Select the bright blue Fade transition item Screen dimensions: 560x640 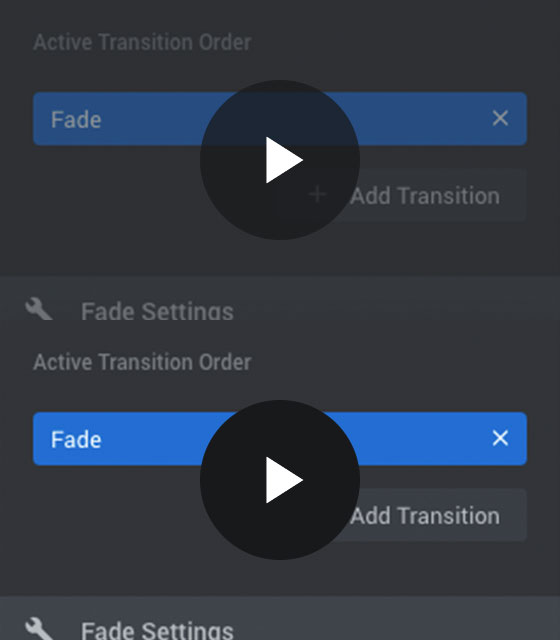[280, 439]
